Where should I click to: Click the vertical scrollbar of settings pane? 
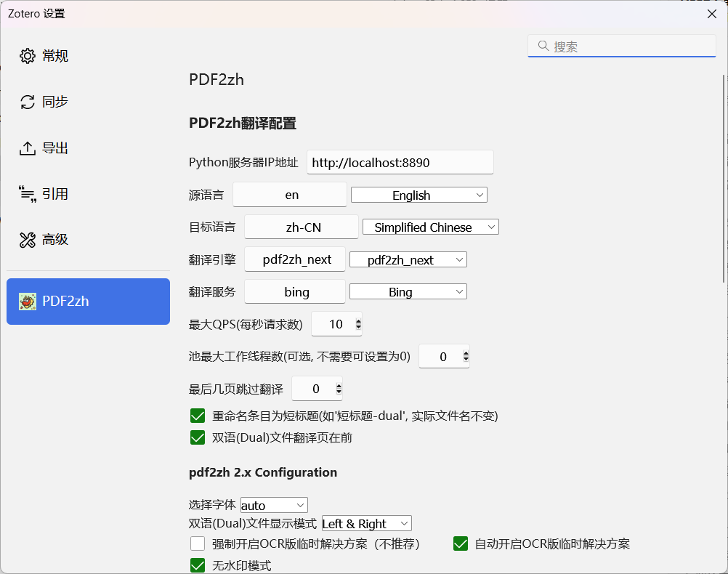(x=724, y=179)
